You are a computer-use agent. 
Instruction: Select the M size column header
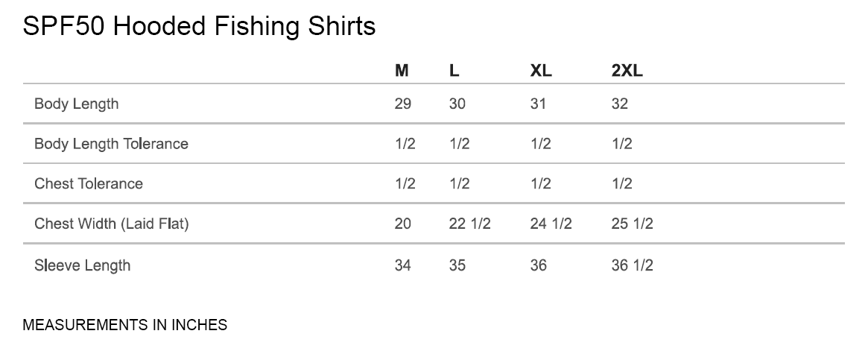pyautogui.click(x=402, y=71)
